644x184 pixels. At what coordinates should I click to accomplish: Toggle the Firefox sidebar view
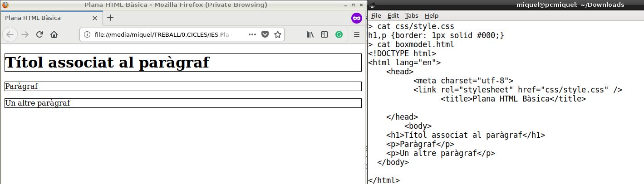[324, 34]
